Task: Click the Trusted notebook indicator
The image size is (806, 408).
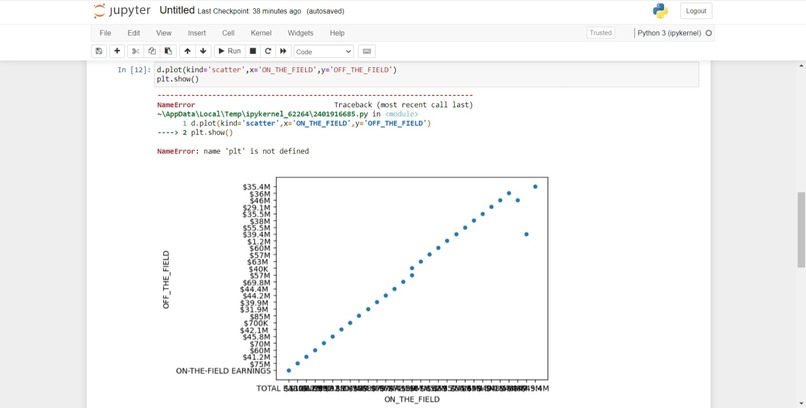Action: click(600, 33)
